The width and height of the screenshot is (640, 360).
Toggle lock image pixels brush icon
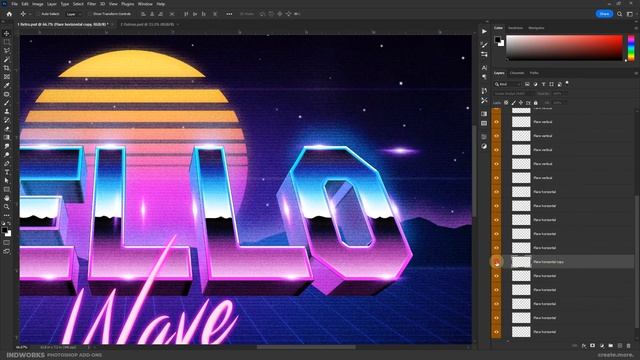click(513, 103)
